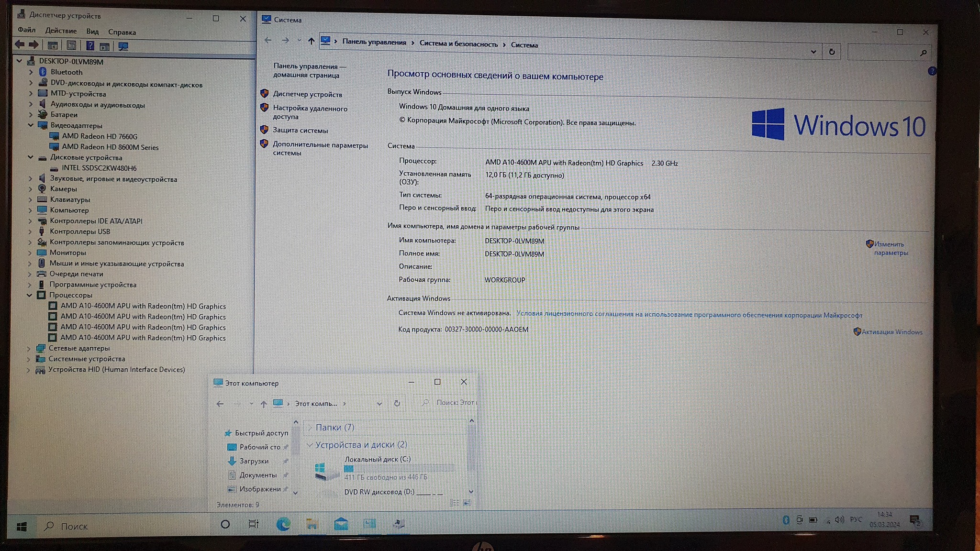Click up arrow in System window navigation
The width and height of the screenshot is (980, 551).
tap(311, 41)
